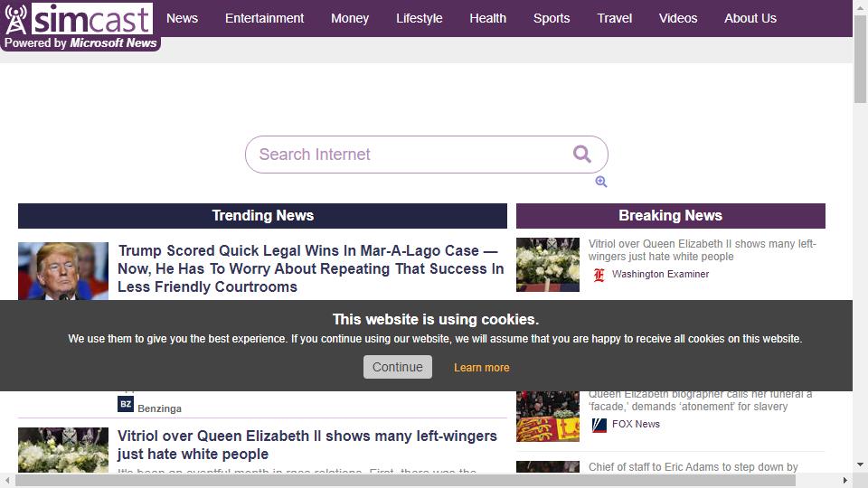Open the Travel menu item
The width and height of the screenshot is (868, 488).
coord(615,18)
